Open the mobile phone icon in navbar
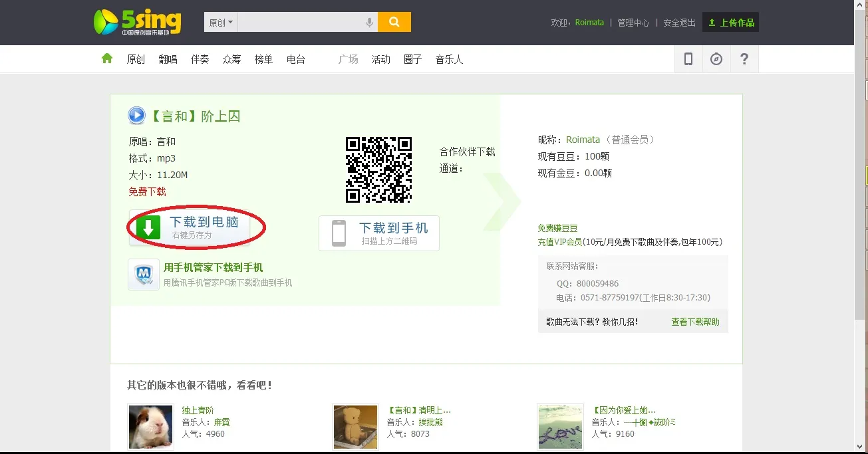The width and height of the screenshot is (868, 454). (688, 59)
